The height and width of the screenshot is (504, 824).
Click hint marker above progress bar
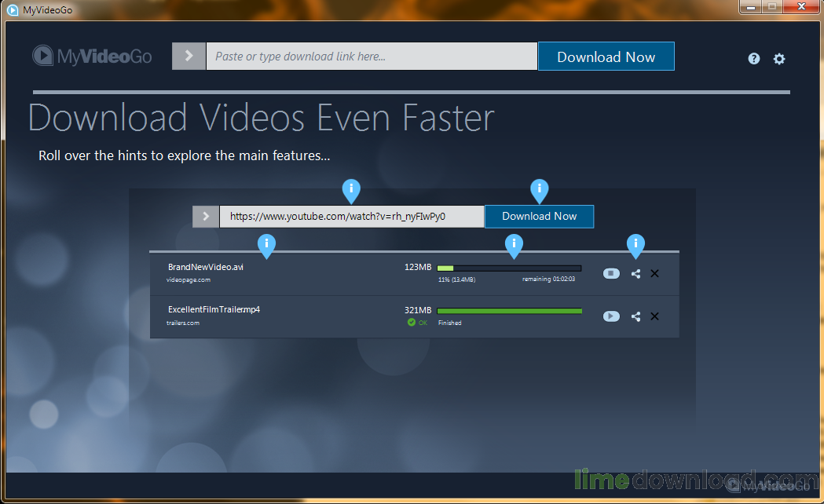point(514,247)
